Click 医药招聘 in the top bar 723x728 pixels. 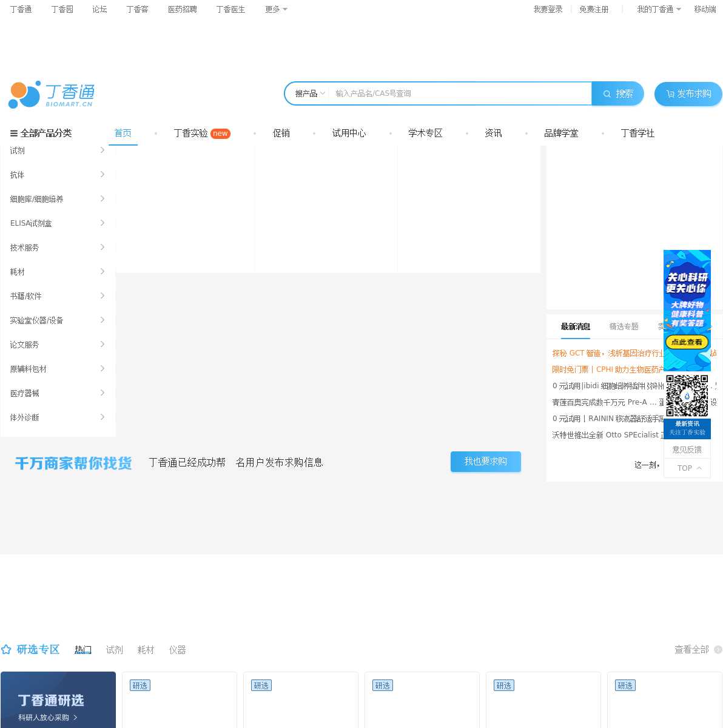[x=183, y=9]
